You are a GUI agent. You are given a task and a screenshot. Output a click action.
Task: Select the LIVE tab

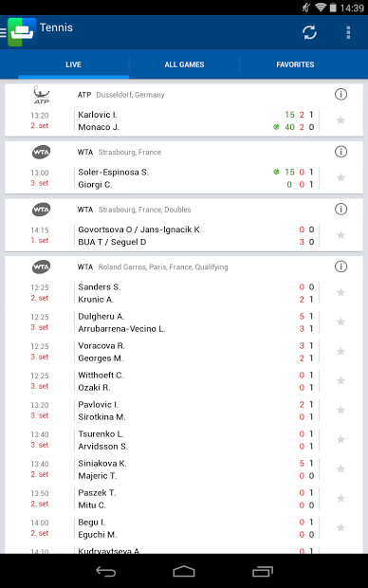(x=74, y=64)
